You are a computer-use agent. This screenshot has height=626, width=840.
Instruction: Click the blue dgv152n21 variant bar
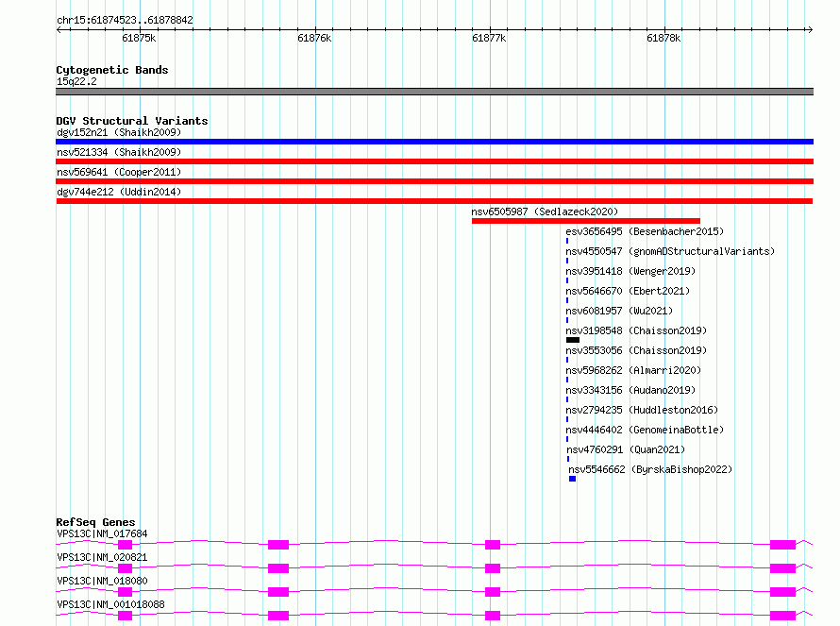click(x=434, y=142)
